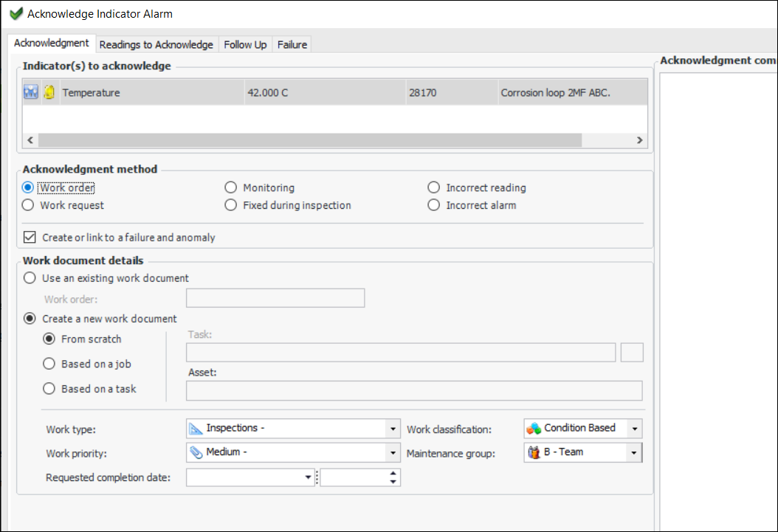
Task: Click the indicator chart icon beside Temperature
Action: click(x=31, y=92)
